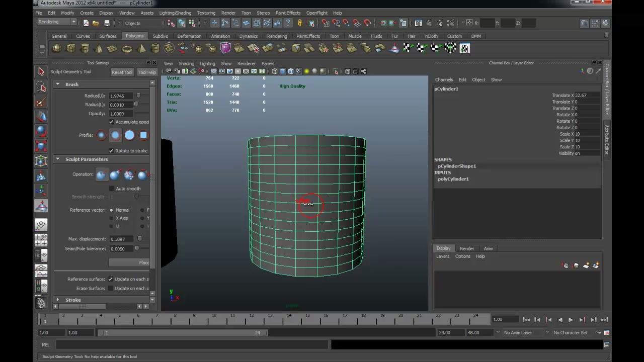644x362 pixels.
Task: Collapse the Brush section
Action: (x=57, y=84)
